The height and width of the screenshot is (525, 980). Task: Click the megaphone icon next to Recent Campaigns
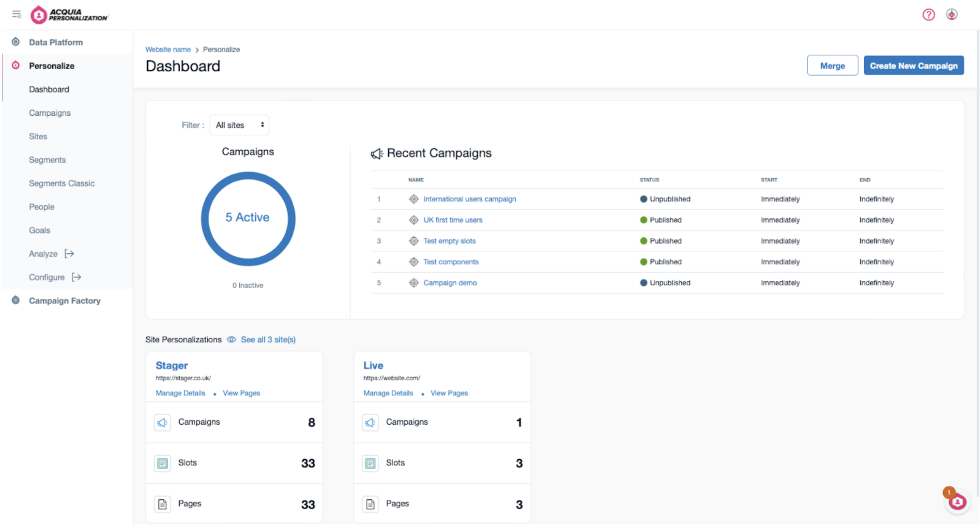(376, 153)
